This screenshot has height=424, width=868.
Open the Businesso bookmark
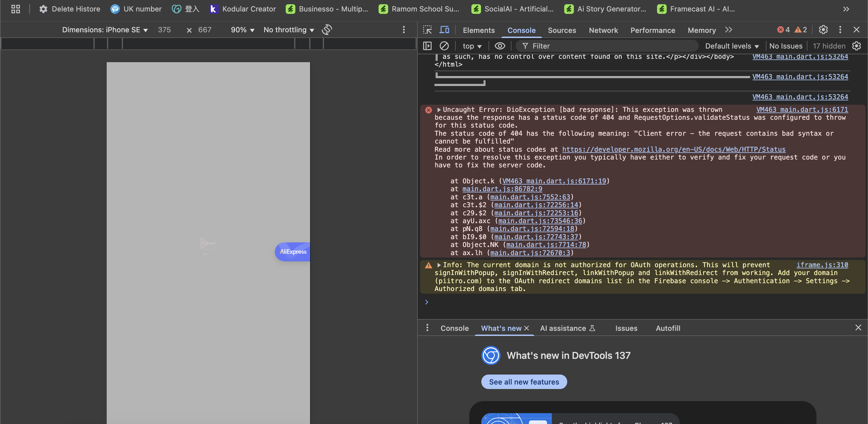(327, 9)
